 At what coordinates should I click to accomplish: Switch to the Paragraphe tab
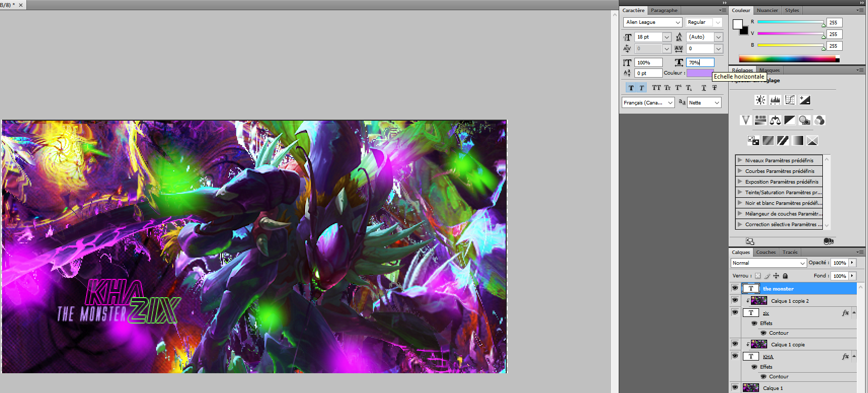[664, 10]
